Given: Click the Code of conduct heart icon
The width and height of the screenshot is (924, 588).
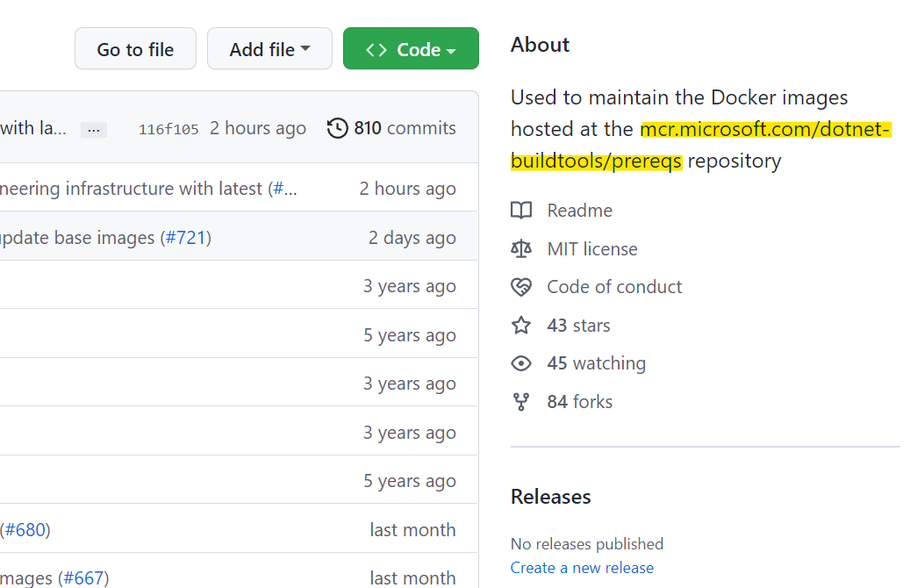Looking at the screenshot, I should click(x=521, y=287).
